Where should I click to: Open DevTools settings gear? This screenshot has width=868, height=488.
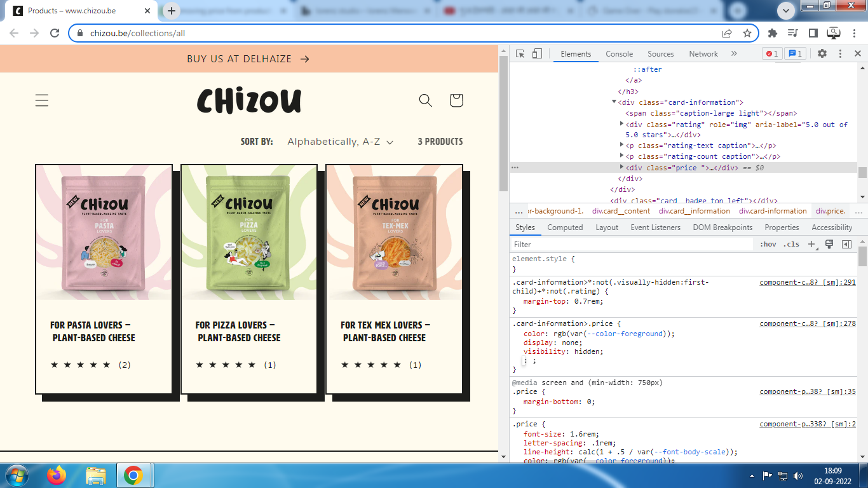822,54
